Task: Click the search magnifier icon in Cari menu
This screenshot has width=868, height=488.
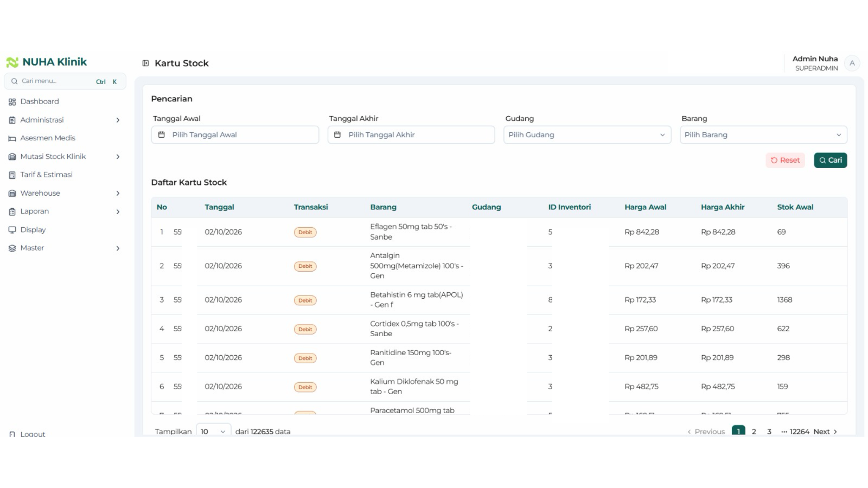Action: tap(15, 81)
